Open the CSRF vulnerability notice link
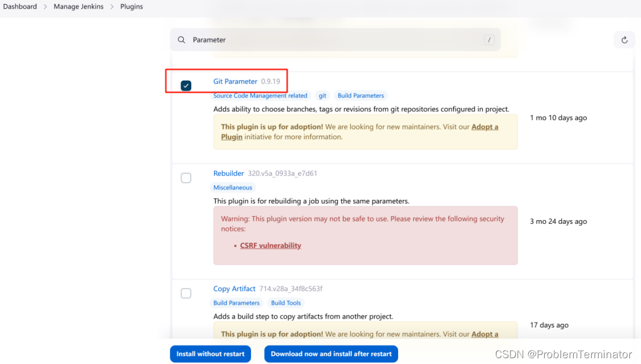Image resolution: width=641 pixels, height=364 pixels. click(271, 246)
